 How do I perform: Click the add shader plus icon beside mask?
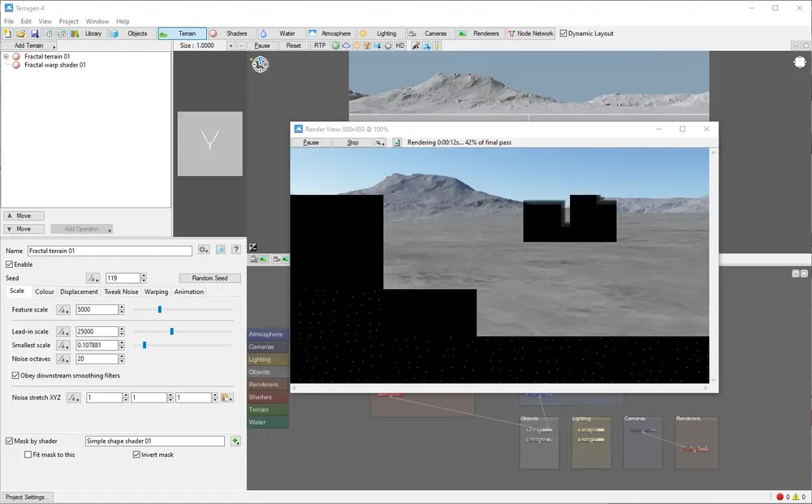click(235, 441)
